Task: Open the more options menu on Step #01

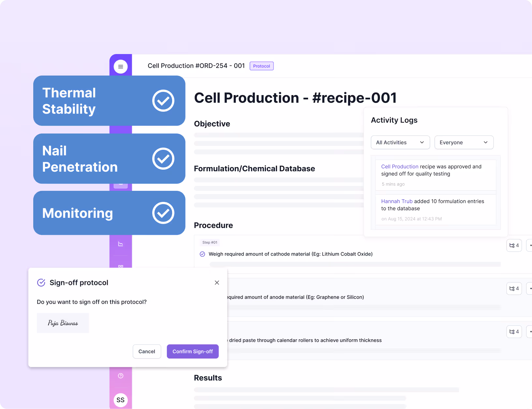Action: [x=530, y=245]
